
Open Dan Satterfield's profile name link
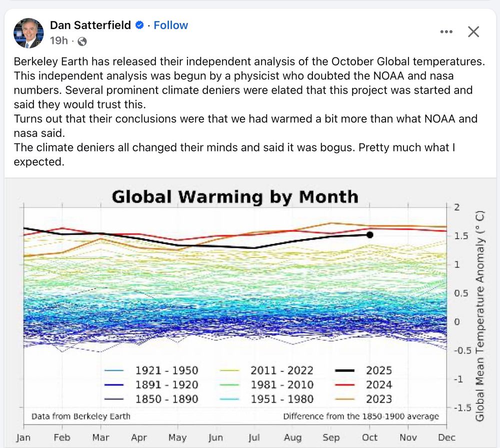90,25
